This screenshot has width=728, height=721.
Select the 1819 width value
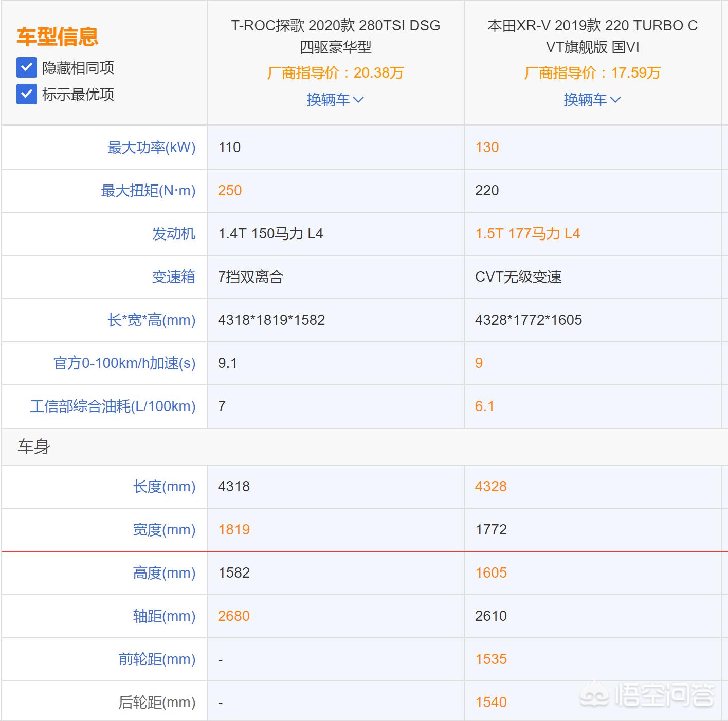[234, 530]
